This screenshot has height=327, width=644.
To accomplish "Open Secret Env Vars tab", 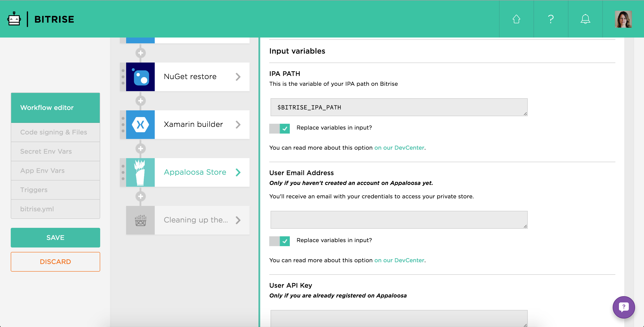I will click(55, 151).
